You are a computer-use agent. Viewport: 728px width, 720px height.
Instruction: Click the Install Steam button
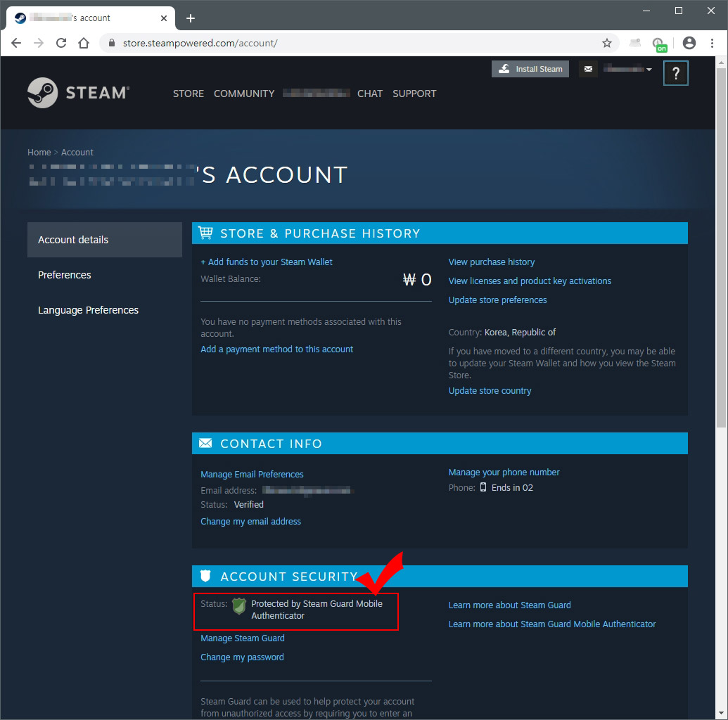(530, 69)
